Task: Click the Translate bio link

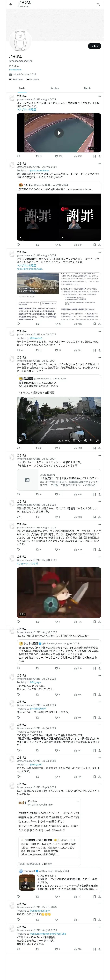Action: pos(15,70)
